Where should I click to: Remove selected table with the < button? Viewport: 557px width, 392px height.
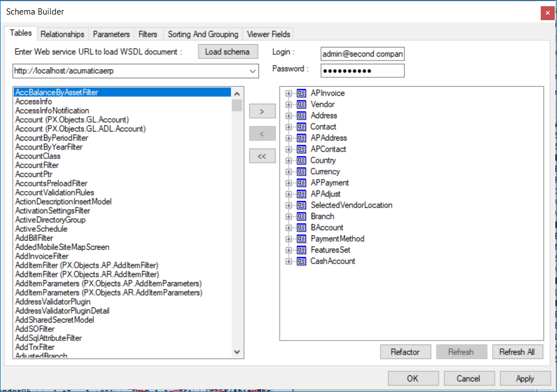[x=262, y=133]
